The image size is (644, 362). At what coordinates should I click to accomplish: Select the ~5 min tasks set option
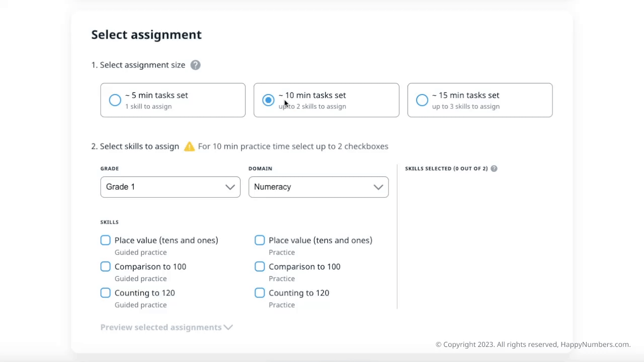[115, 100]
